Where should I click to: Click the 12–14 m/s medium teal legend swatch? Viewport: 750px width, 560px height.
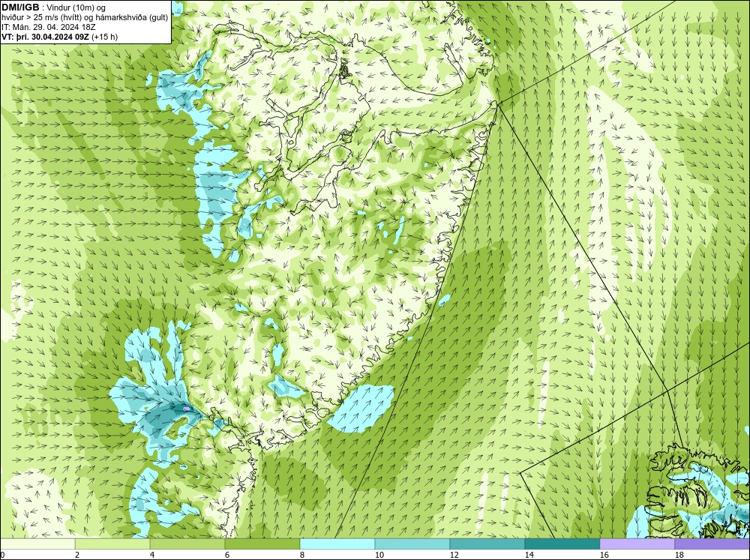tap(487, 544)
